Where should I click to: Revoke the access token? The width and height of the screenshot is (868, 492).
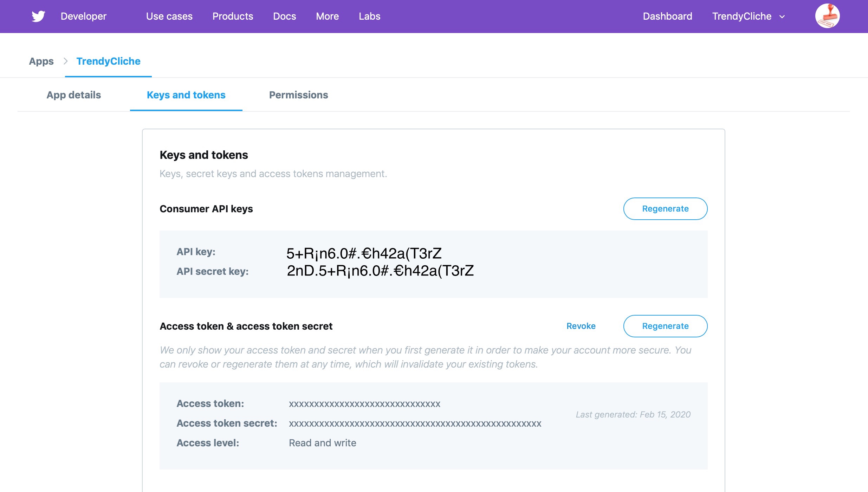click(x=581, y=326)
